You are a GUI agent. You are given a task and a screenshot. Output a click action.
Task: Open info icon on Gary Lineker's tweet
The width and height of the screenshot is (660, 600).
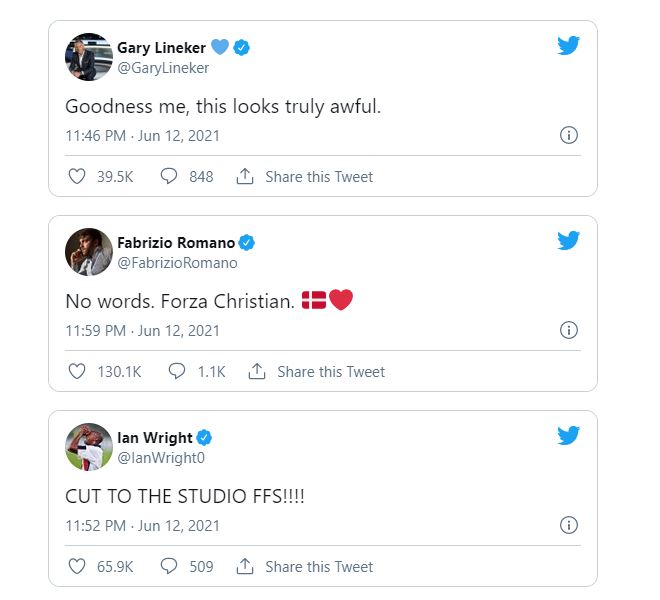tap(569, 135)
